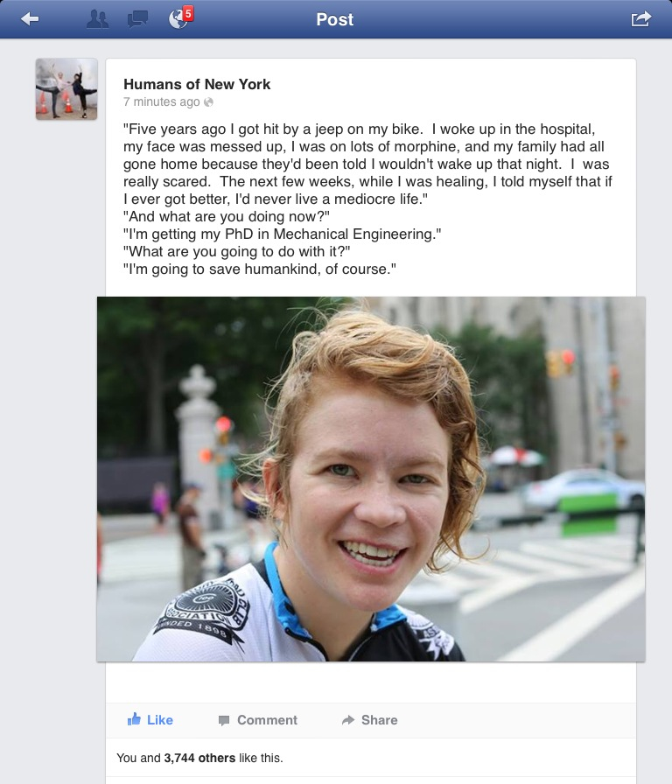This screenshot has height=784, width=672.
Task: Click the Comment speech bubble icon
Action: pyautogui.click(x=224, y=720)
